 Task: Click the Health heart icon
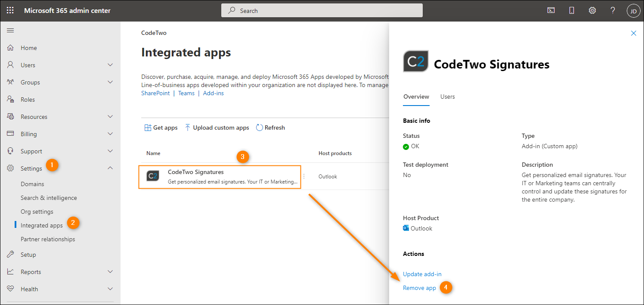[11, 289]
